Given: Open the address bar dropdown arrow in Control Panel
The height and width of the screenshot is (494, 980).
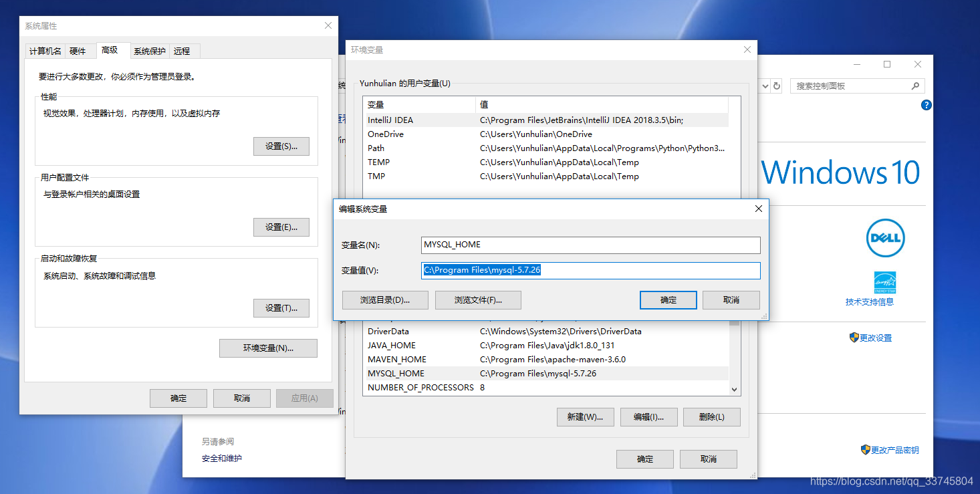Looking at the screenshot, I should (765, 86).
